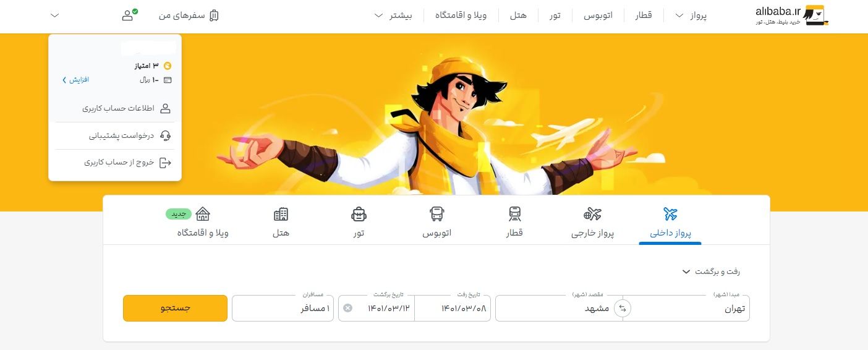Choose the train (قطار) icon

[x=515, y=215]
